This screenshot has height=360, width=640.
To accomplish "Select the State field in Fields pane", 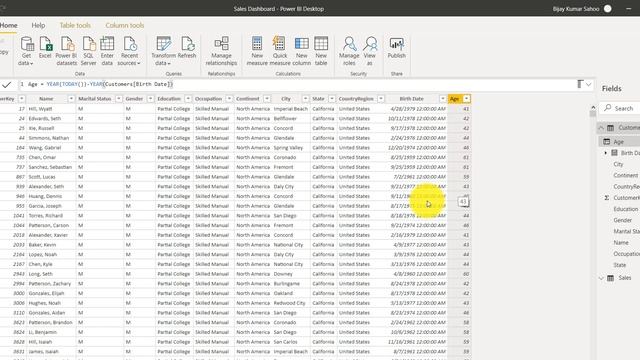I will (620, 265).
